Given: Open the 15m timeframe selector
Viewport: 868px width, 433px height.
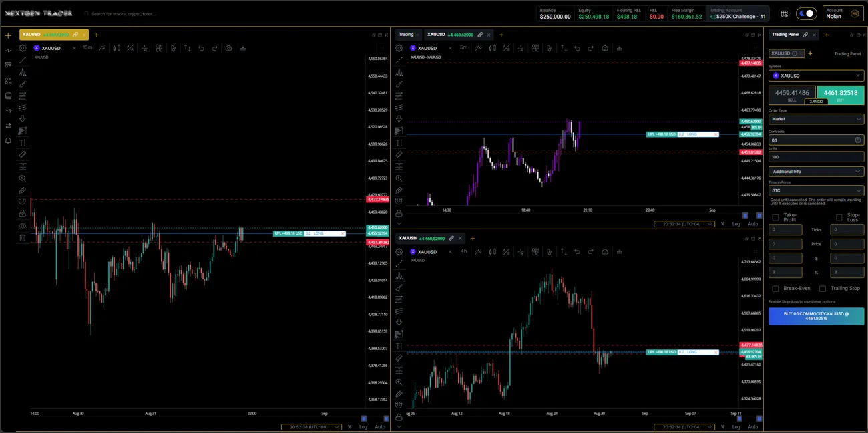Looking at the screenshot, I should pyautogui.click(x=87, y=48).
